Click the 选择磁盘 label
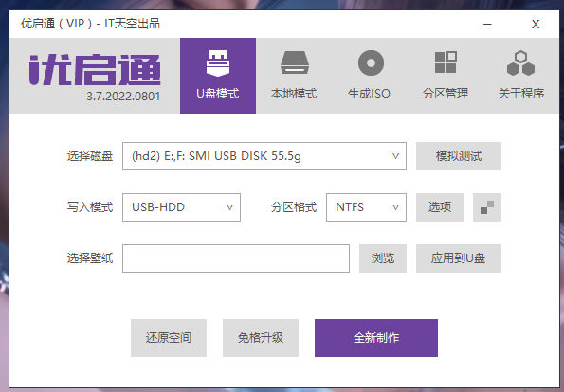 pos(90,156)
